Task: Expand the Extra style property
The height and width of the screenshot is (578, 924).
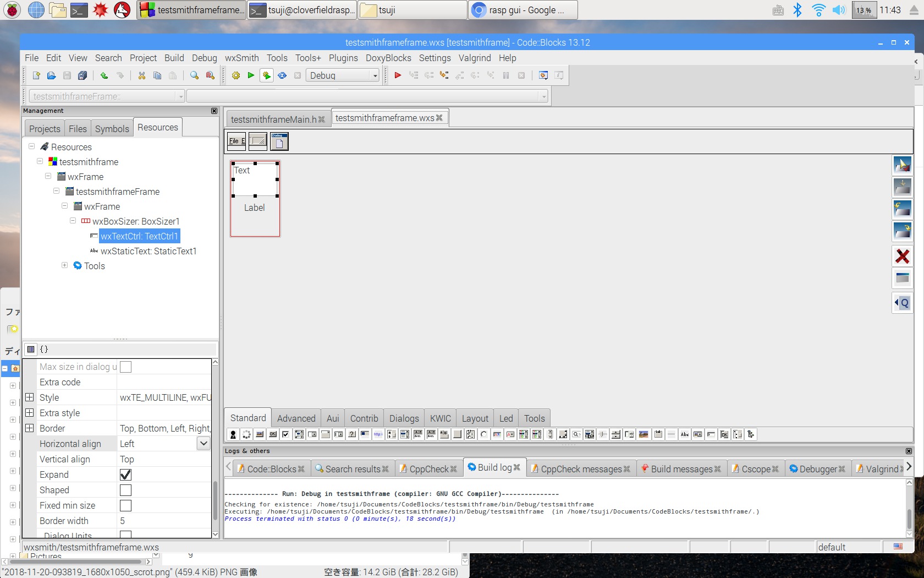Action: [x=30, y=412]
